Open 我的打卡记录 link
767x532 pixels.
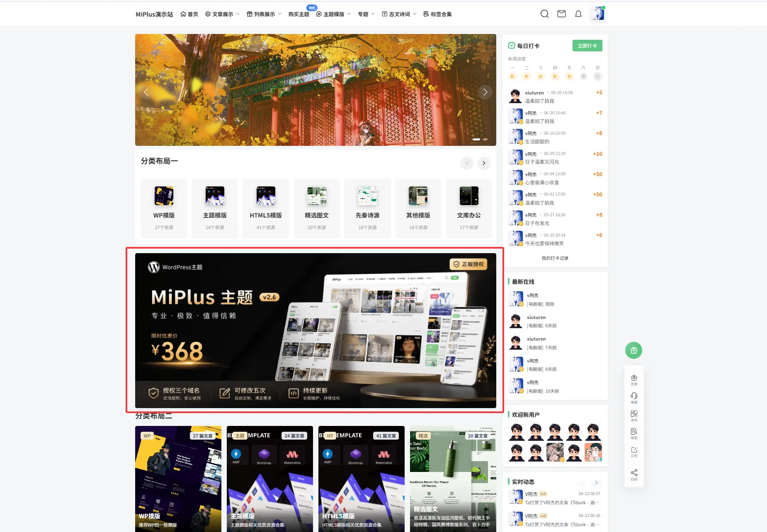click(x=555, y=258)
